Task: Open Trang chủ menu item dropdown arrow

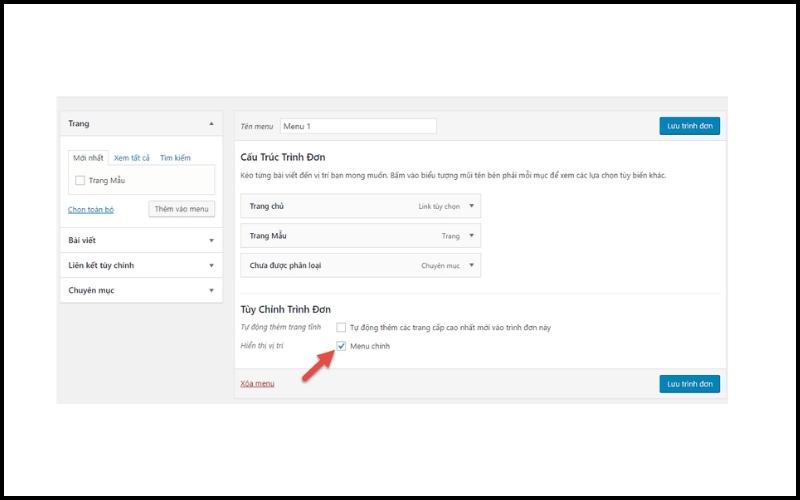Action: click(471, 207)
